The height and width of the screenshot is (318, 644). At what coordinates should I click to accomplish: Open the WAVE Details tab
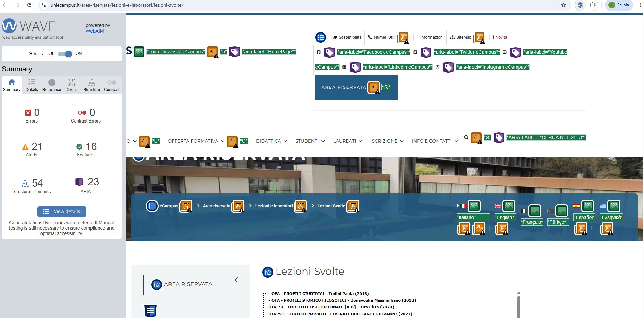[x=32, y=85]
